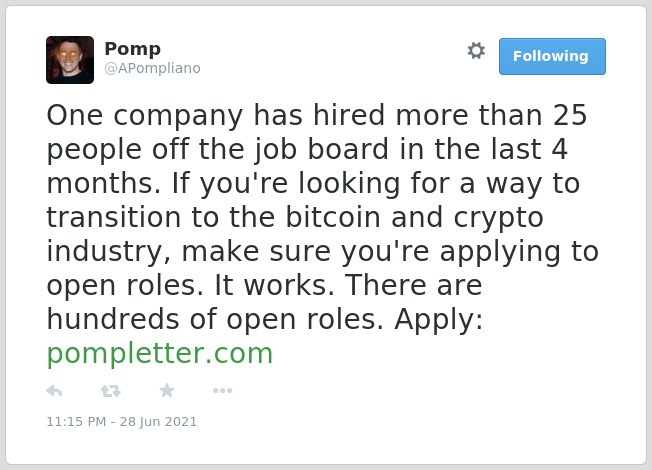Open the tweet timestamp 11:15 PM
Screen dimensions: 652x470
(x=76, y=421)
